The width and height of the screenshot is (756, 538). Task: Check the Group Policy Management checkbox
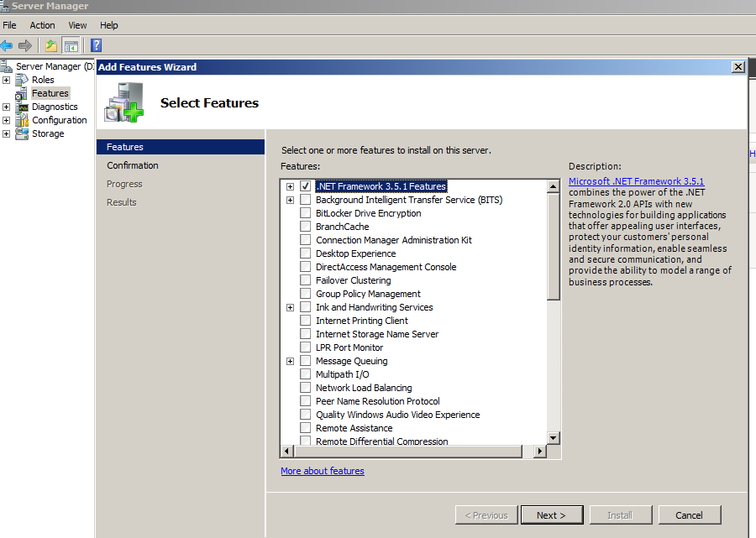click(x=305, y=294)
